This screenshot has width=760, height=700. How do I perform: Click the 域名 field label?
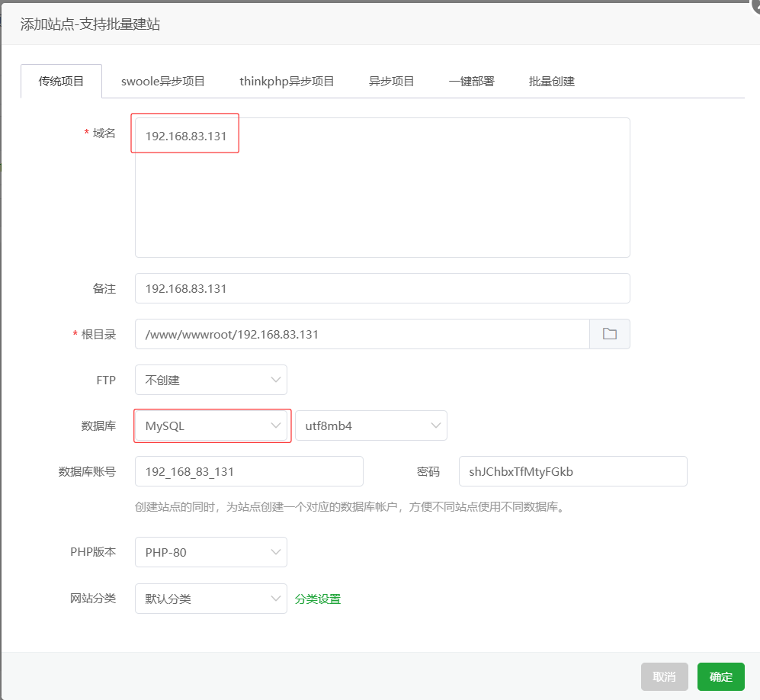pos(104,133)
